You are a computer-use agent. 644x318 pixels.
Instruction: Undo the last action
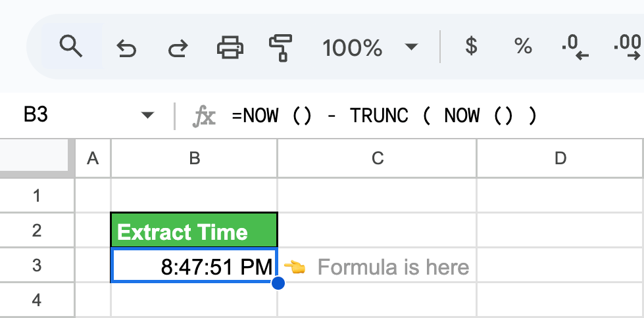[x=126, y=47]
